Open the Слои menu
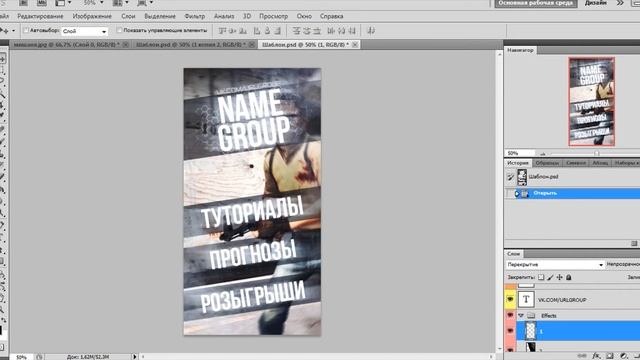Viewport: 640px width, 360px height. coord(128,16)
